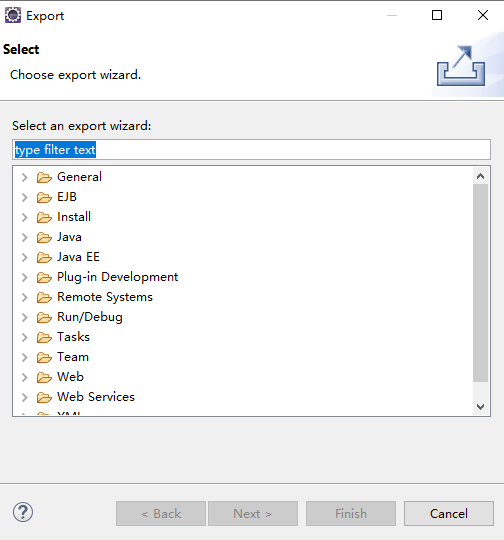
Task: Click the Java EE folder icon
Action: pyautogui.click(x=44, y=257)
